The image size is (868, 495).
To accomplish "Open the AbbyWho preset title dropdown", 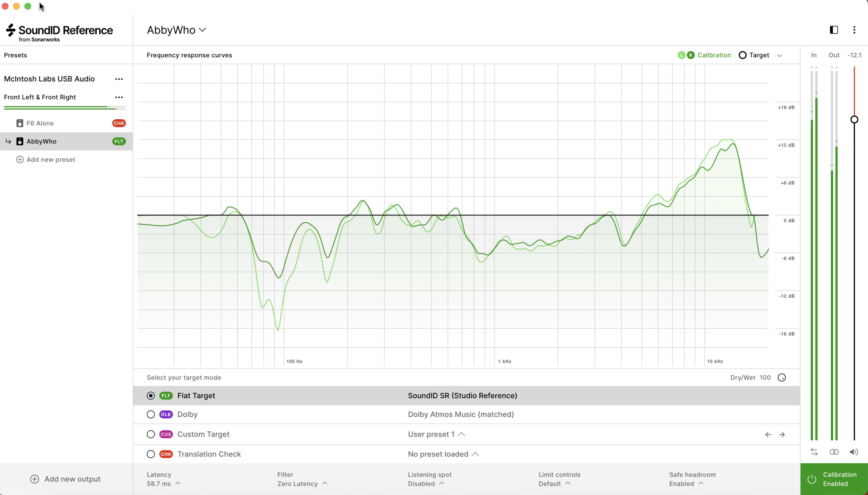I will click(176, 30).
